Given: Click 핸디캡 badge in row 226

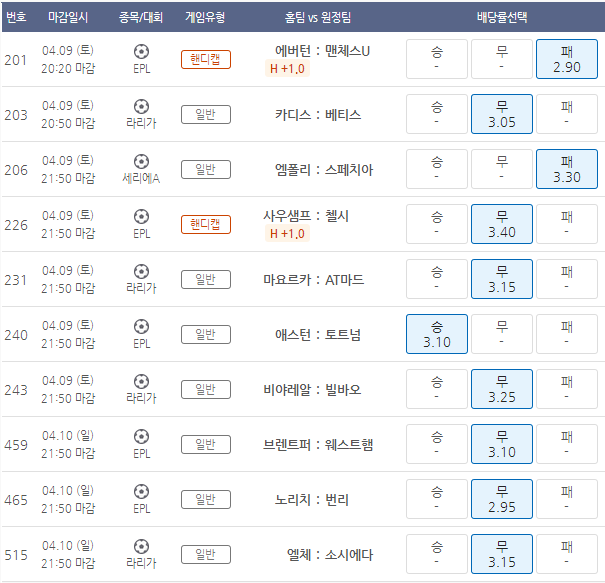Looking at the screenshot, I should (x=206, y=225).
